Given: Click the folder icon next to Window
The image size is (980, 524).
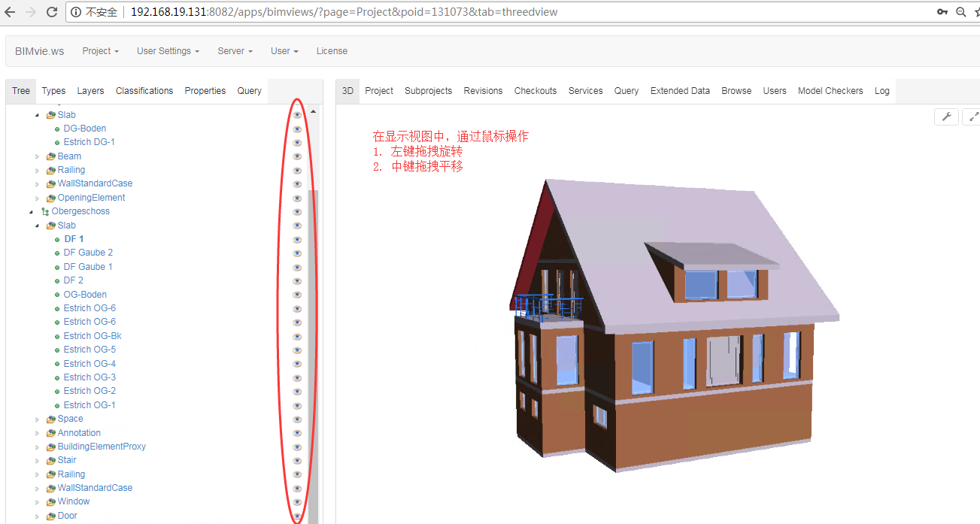Looking at the screenshot, I should click(50, 501).
